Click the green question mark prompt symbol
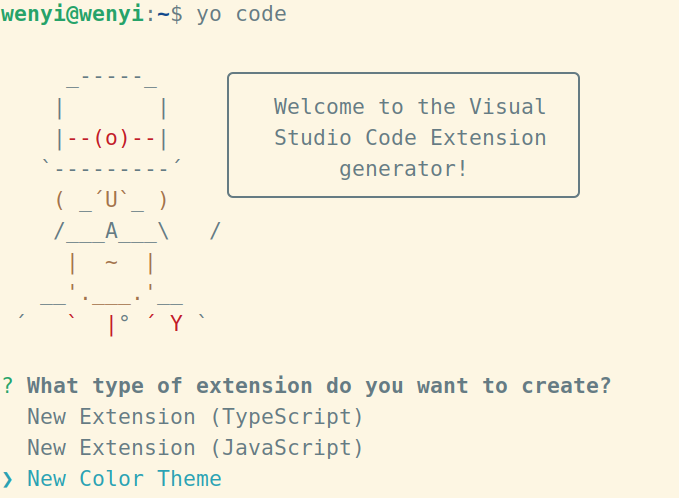Viewport: 679px width, 498px height. pyautogui.click(x=8, y=386)
